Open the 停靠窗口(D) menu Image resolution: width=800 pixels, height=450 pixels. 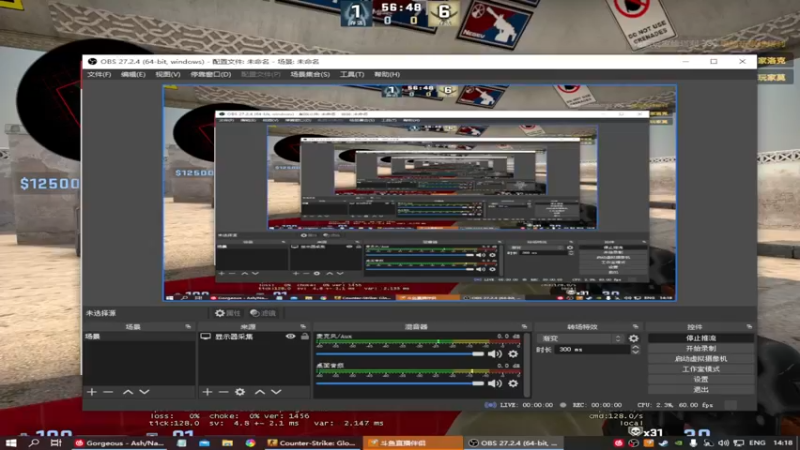(211, 74)
